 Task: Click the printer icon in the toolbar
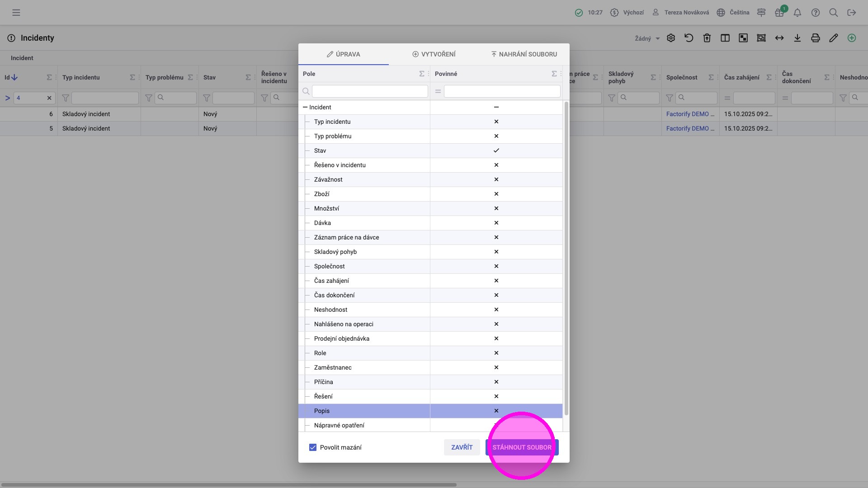[x=816, y=38]
